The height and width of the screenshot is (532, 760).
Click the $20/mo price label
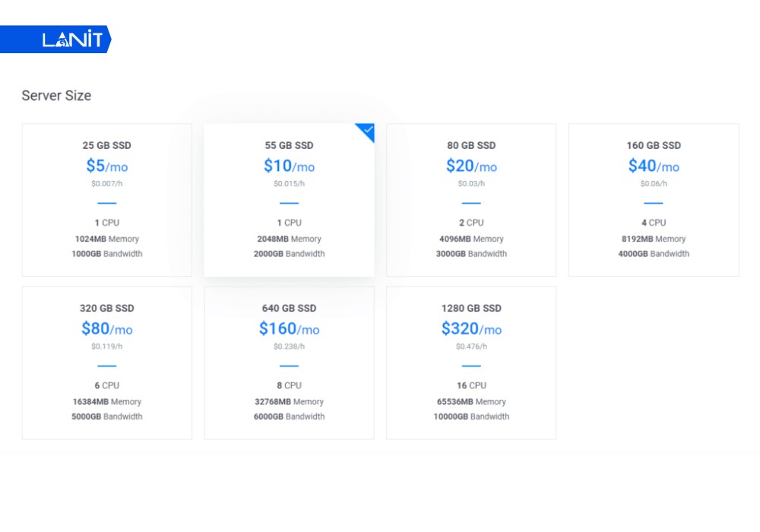[x=471, y=166]
